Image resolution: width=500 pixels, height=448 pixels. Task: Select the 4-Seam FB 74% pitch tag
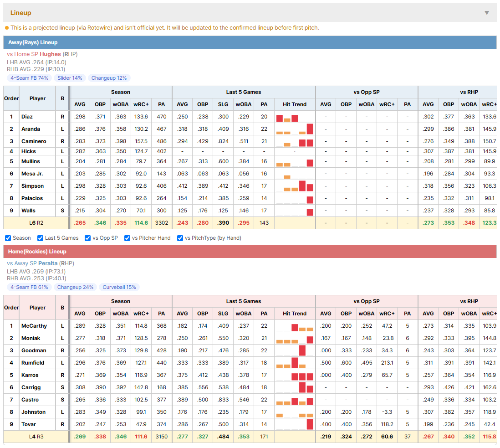pyautogui.click(x=29, y=78)
